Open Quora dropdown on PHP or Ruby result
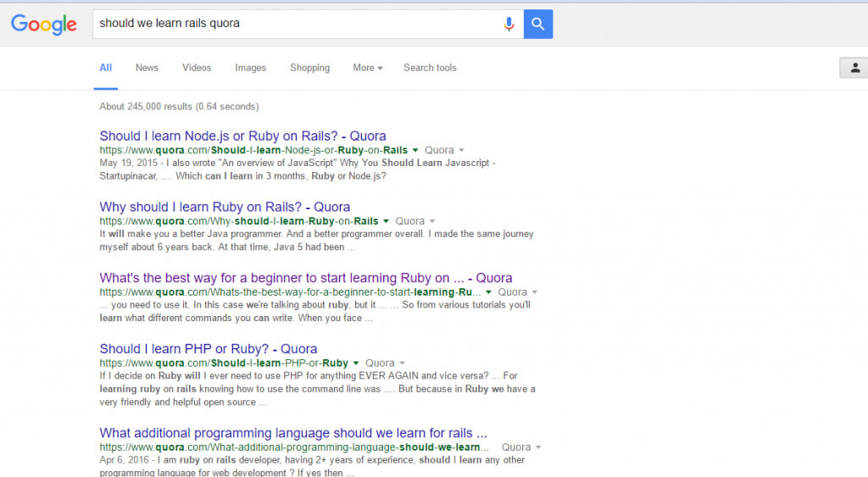This screenshot has height=477, width=868. click(x=386, y=363)
